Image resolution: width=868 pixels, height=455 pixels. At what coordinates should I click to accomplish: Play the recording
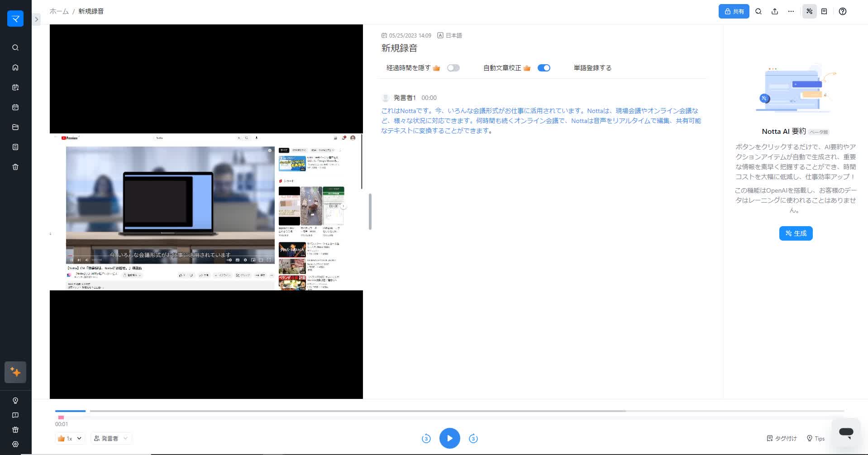pos(449,438)
